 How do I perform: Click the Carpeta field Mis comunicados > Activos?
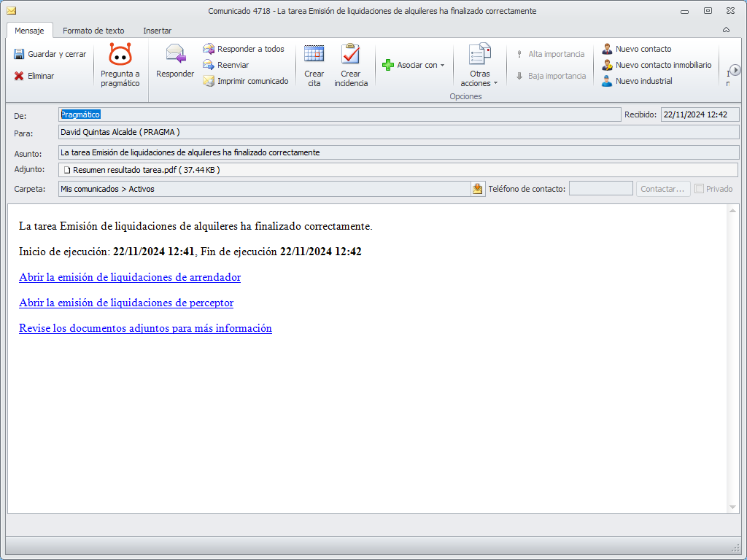coord(265,189)
